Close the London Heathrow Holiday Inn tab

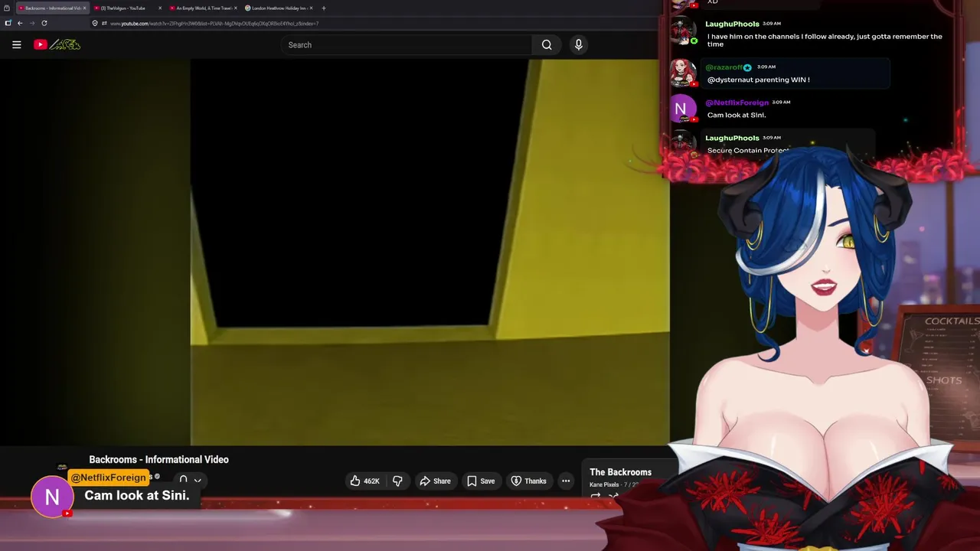pyautogui.click(x=311, y=8)
